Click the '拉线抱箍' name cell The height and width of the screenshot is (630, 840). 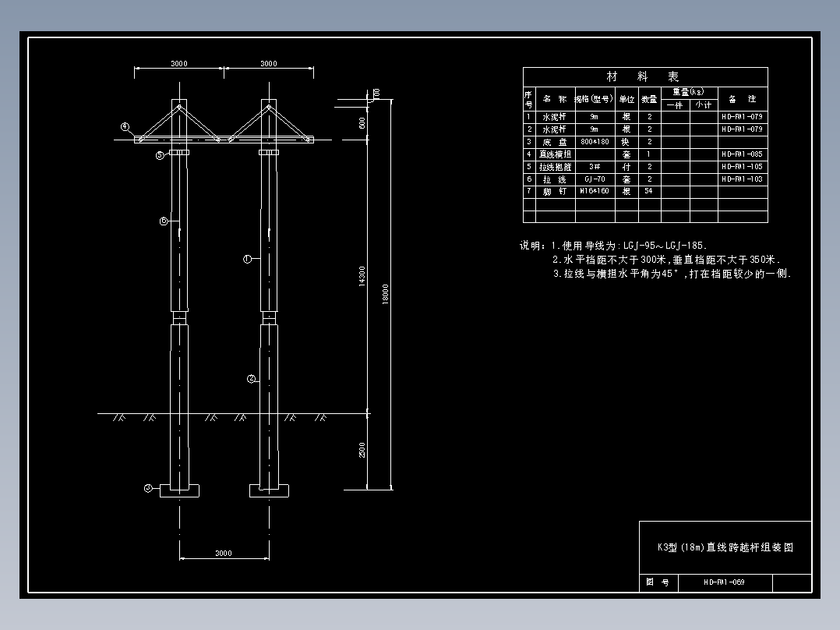555,167
